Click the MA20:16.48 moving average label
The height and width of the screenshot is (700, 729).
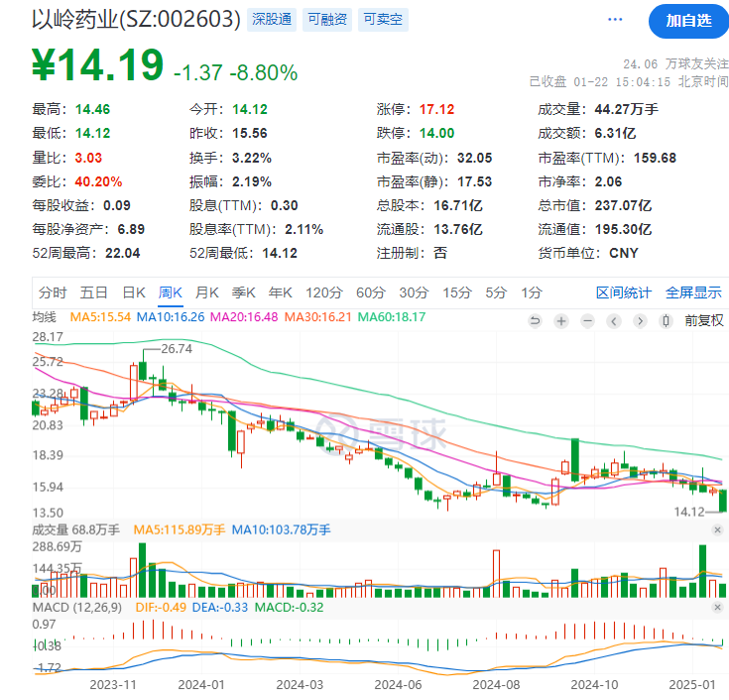(x=244, y=317)
